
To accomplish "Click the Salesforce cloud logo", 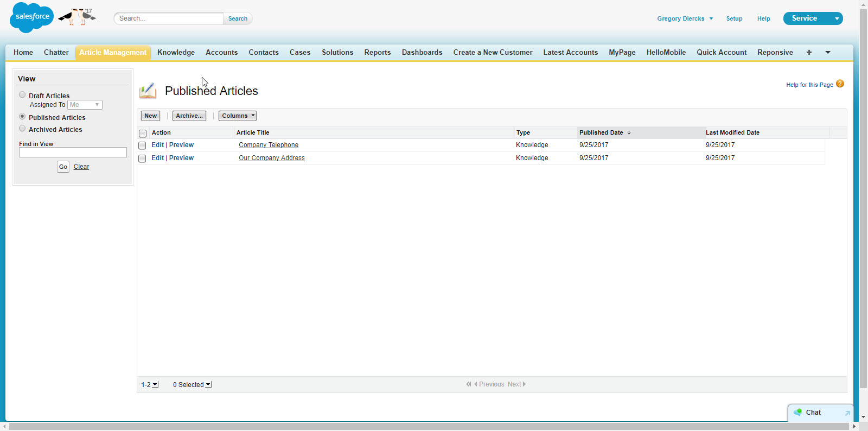I will coord(31,17).
